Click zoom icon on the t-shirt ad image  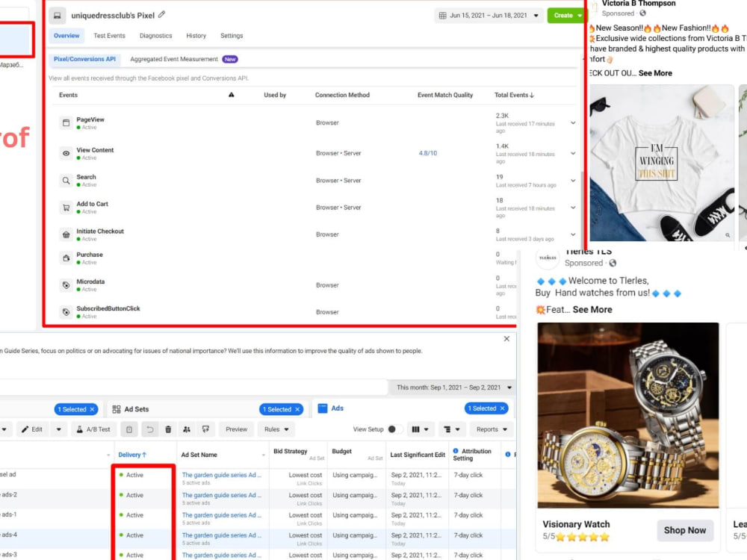728,235
